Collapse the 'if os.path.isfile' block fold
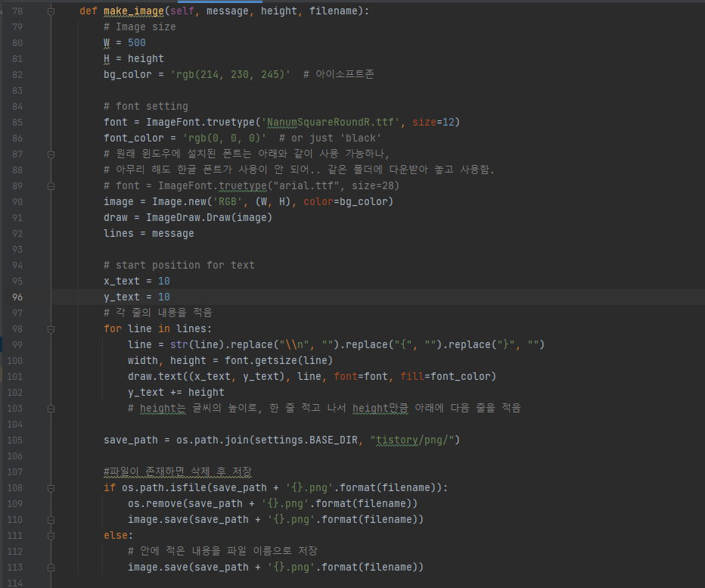 [51, 488]
